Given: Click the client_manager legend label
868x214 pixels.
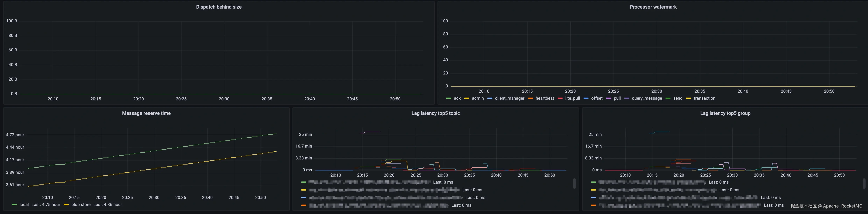Looking at the screenshot, I should [509, 98].
